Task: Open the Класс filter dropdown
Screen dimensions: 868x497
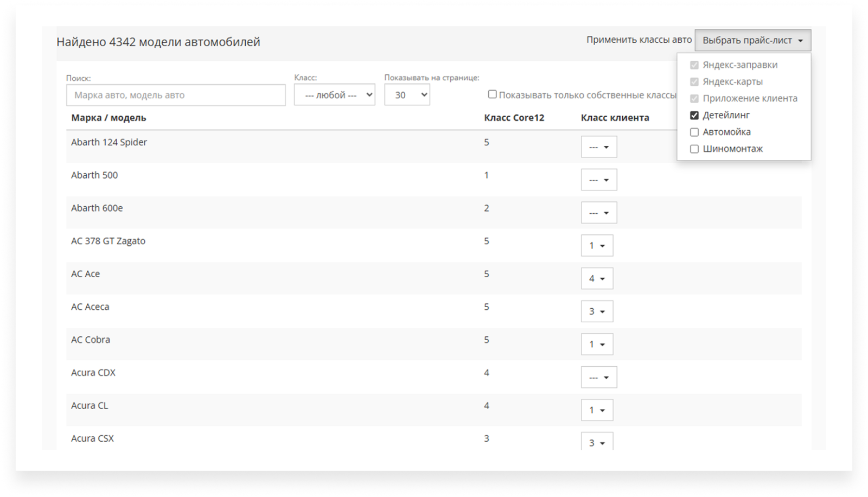Action: (x=334, y=95)
